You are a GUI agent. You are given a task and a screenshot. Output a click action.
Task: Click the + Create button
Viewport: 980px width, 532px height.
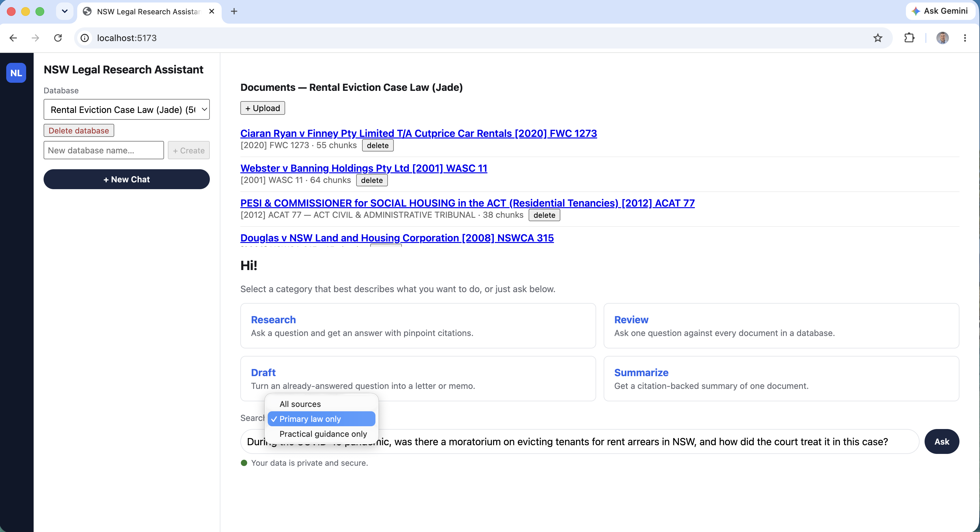click(x=189, y=150)
